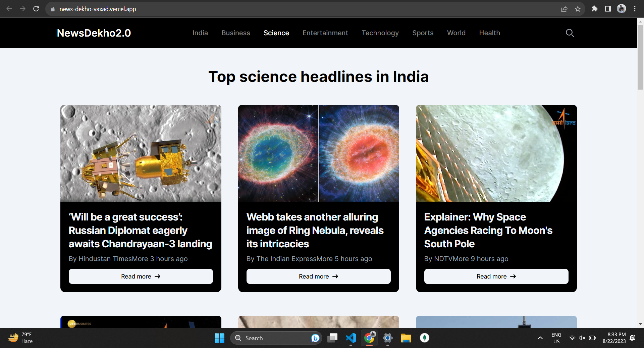The width and height of the screenshot is (644, 348).
Task: Click the Ring Nebula article image
Action: pyautogui.click(x=319, y=153)
